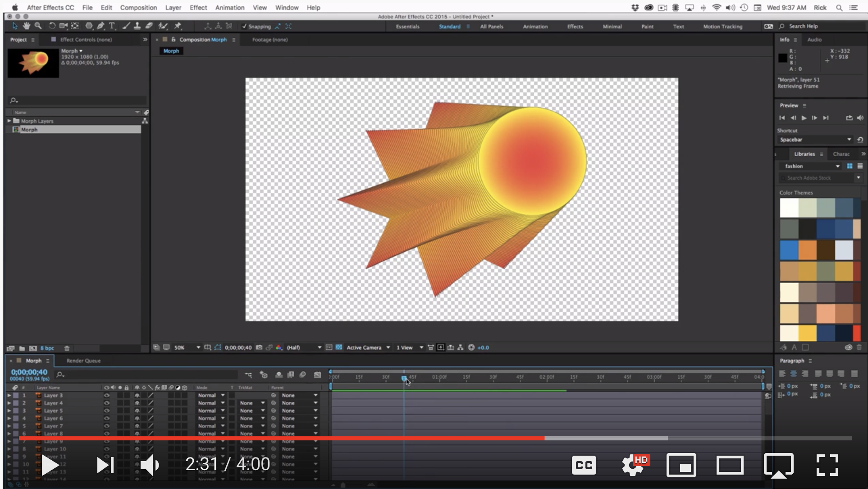Select the Puppet Pin tool
868x489 pixels.
[178, 26]
